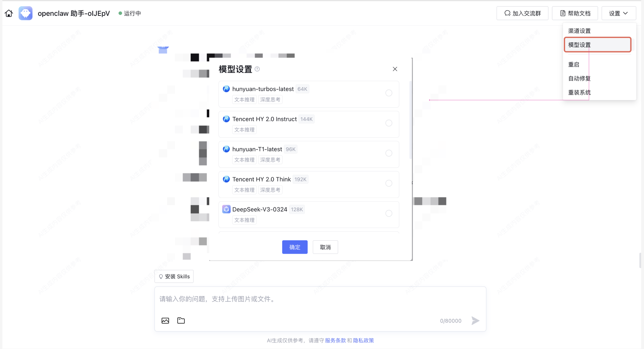The width and height of the screenshot is (644, 349).
Task: Click the image upload icon
Action: [x=165, y=321]
